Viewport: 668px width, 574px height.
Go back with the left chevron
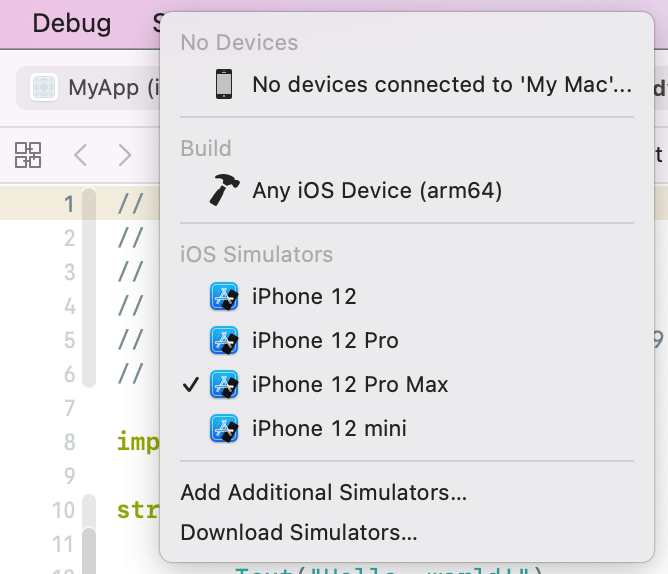[x=81, y=154]
